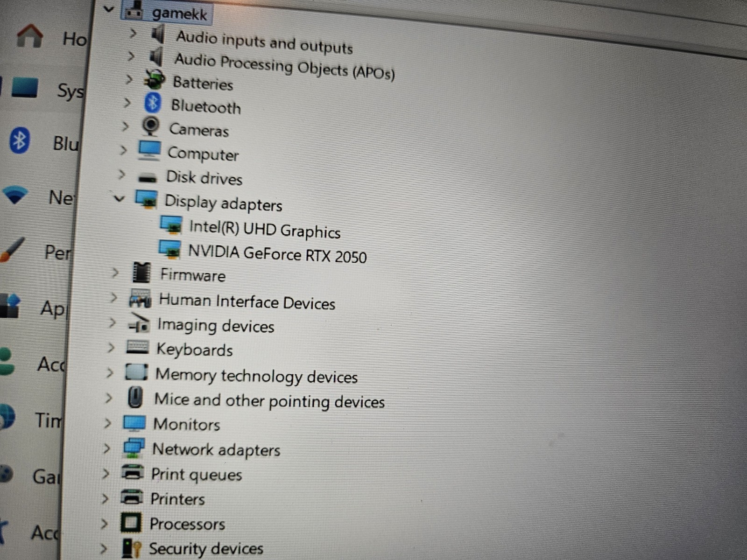Collapse the Display adapters chevron
This screenshot has width=747, height=560.
[x=120, y=199]
